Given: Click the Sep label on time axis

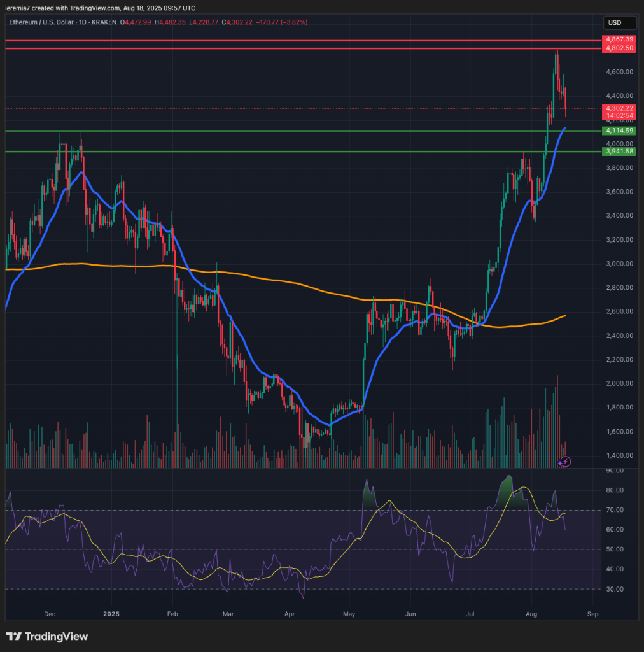Looking at the screenshot, I should tap(593, 614).
